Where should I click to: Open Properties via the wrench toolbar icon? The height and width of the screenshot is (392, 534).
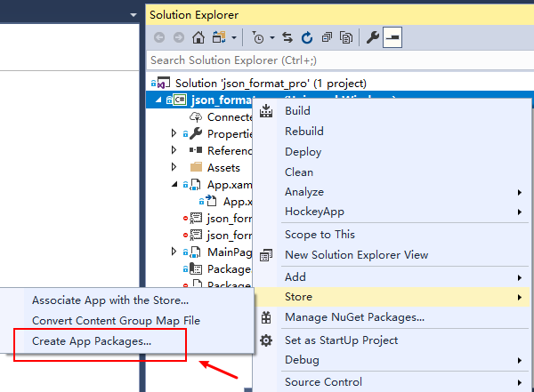coord(373,37)
